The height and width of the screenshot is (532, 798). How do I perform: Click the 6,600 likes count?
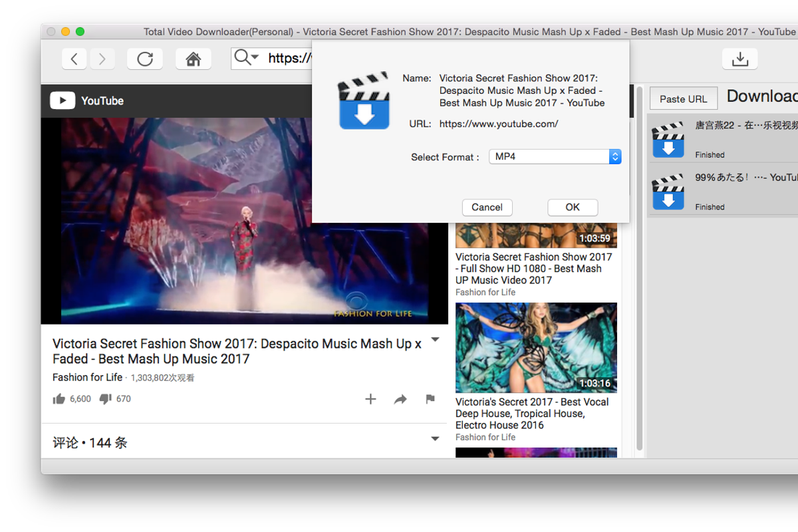(80, 399)
